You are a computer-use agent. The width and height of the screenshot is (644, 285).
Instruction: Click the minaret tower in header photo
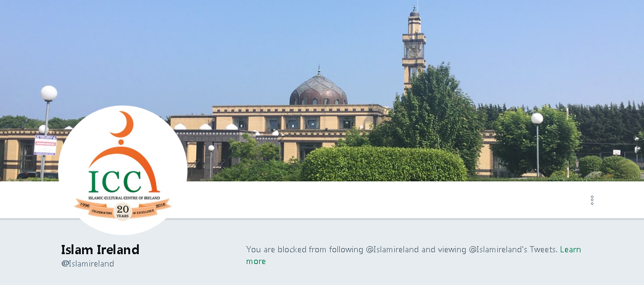click(x=413, y=47)
